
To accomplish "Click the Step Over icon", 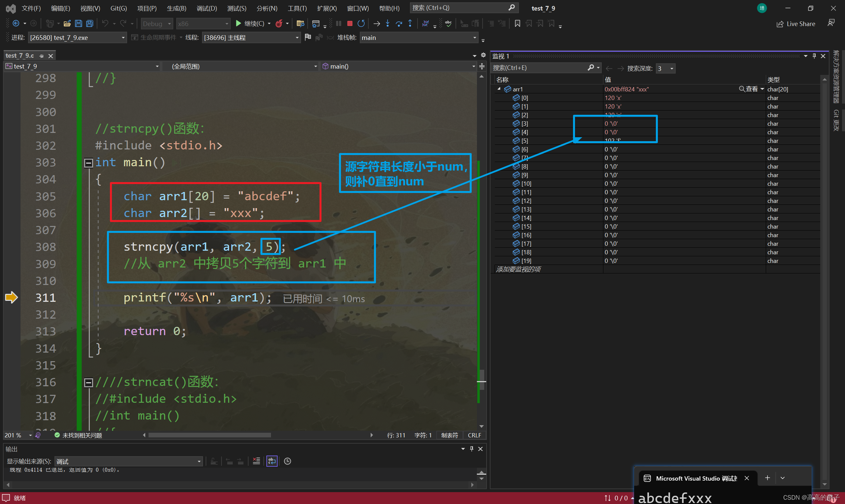I will tap(399, 23).
